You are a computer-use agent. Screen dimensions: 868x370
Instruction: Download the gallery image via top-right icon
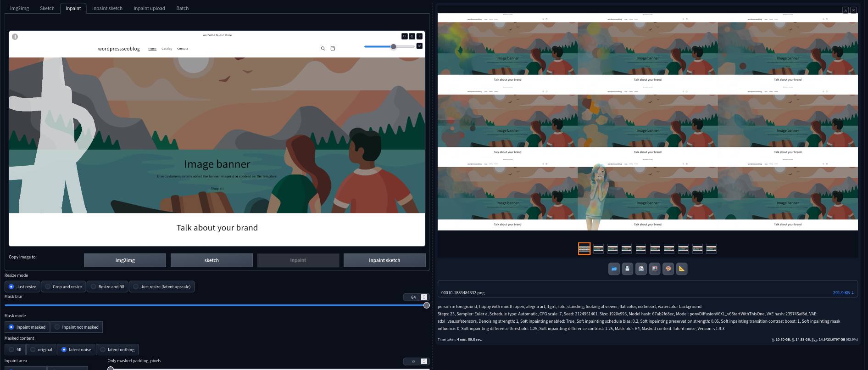point(845,10)
